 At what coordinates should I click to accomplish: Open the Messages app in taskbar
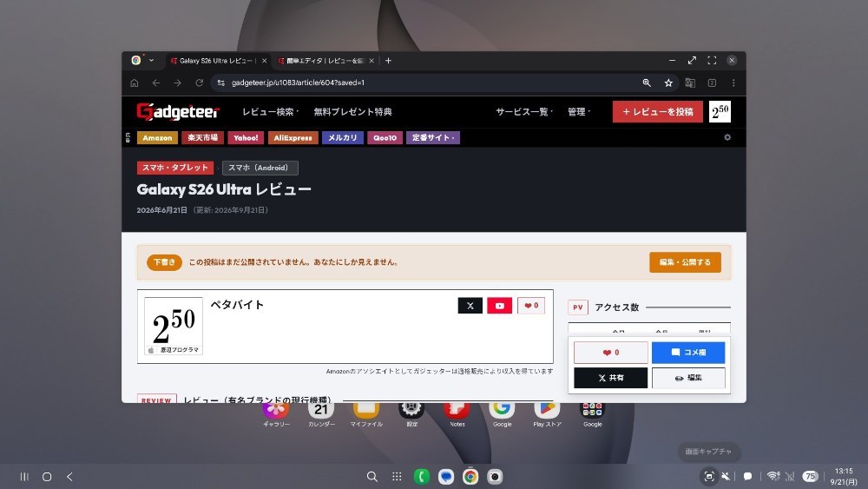click(446, 477)
